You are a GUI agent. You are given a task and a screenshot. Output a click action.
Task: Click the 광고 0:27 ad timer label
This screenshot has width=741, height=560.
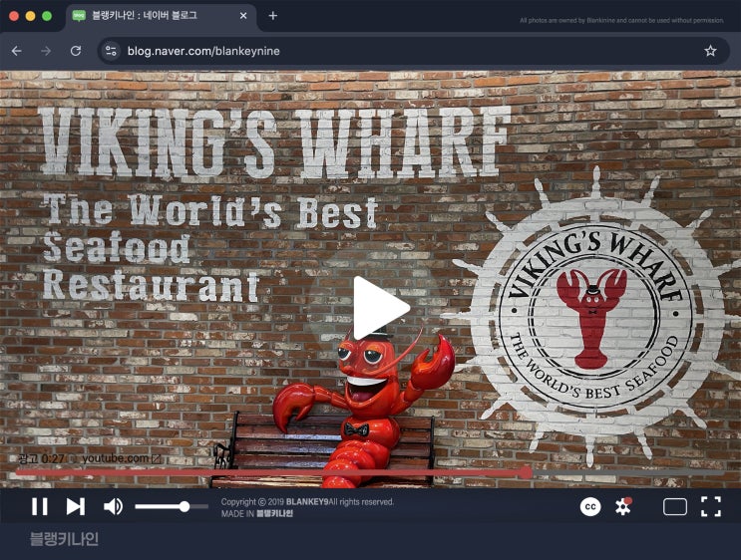(41, 458)
